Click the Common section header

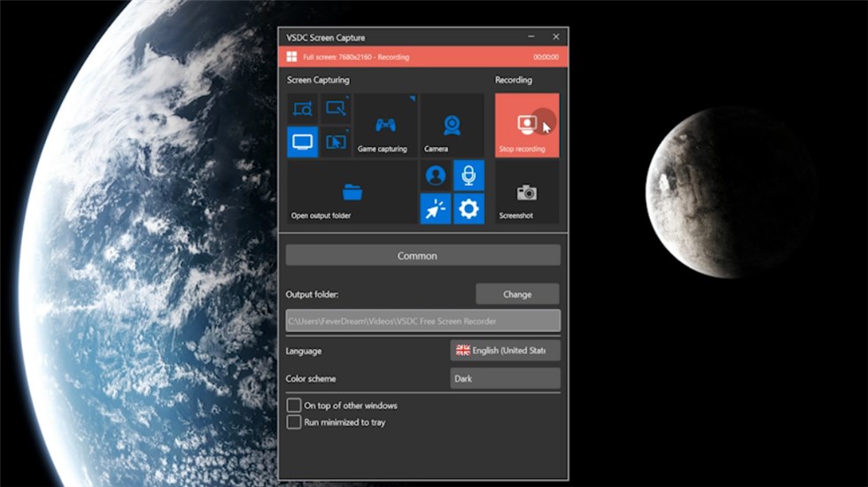423,256
